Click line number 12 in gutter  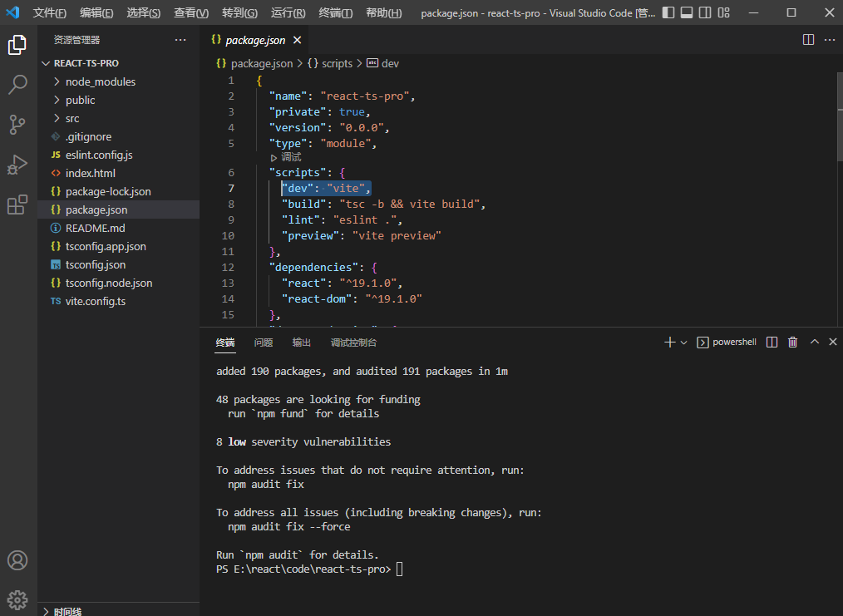(228, 267)
